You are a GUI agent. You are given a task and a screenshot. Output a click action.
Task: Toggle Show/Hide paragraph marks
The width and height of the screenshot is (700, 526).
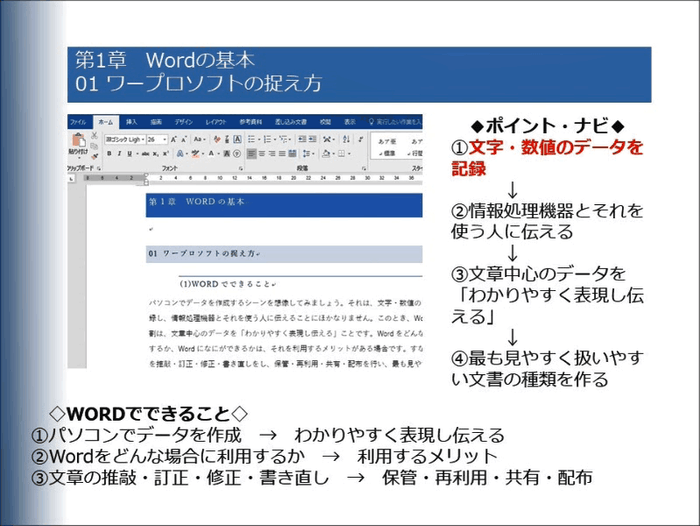pyautogui.click(x=360, y=140)
